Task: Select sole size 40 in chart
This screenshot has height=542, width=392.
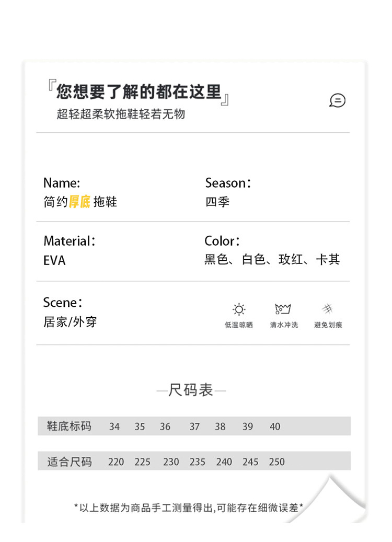Action: point(275,426)
